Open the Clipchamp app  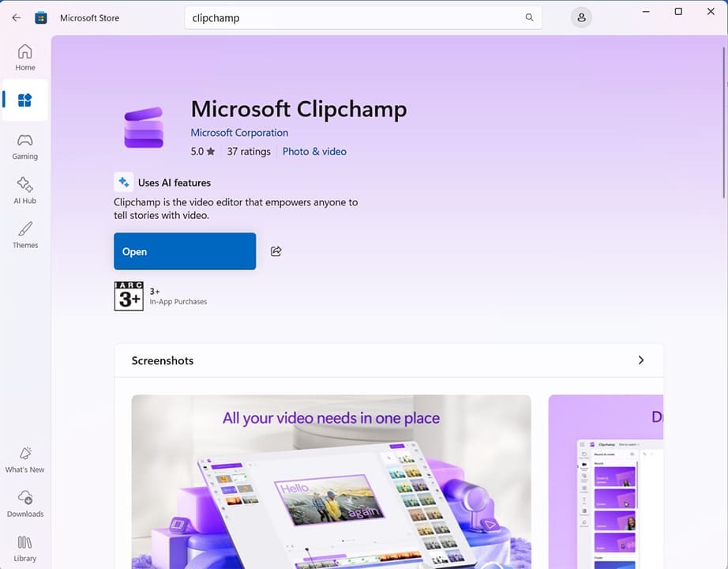184,251
